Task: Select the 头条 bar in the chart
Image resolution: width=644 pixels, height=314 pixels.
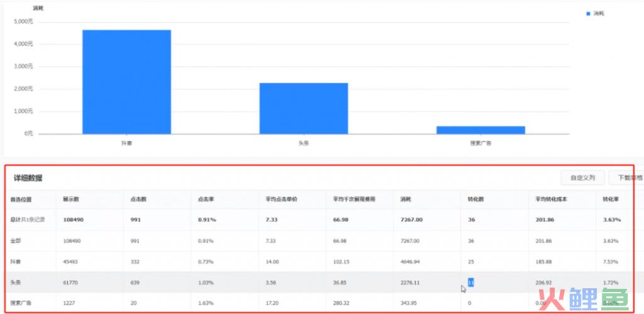Action: click(x=304, y=109)
